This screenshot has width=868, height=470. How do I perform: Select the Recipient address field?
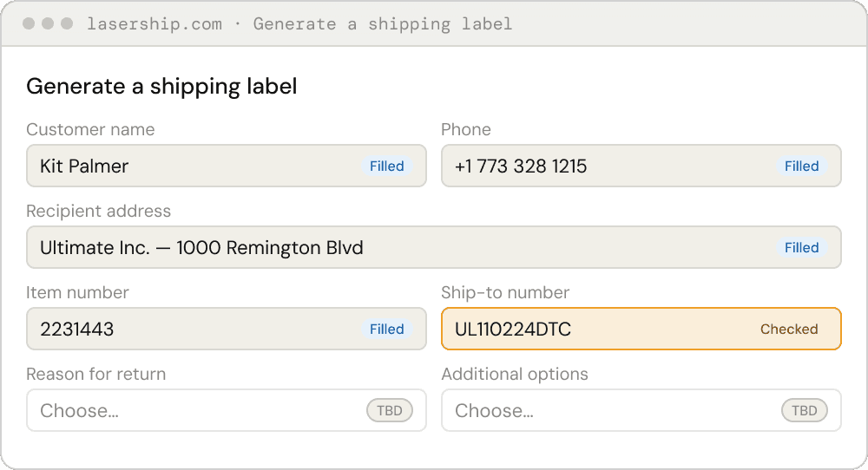[x=399, y=247]
